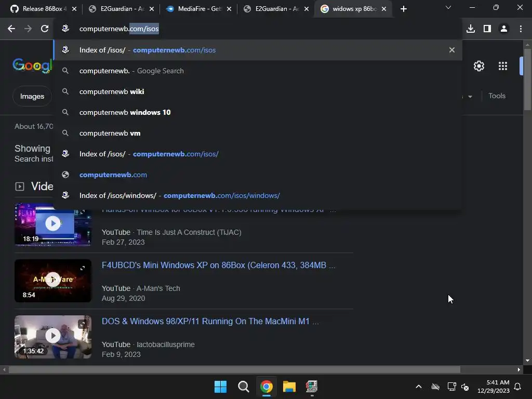The width and height of the screenshot is (532, 399).
Task: Open File Explorer from taskbar
Action: (289, 387)
